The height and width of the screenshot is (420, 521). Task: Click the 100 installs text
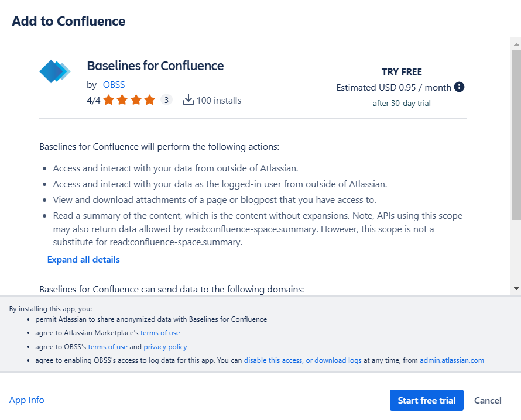pos(219,100)
